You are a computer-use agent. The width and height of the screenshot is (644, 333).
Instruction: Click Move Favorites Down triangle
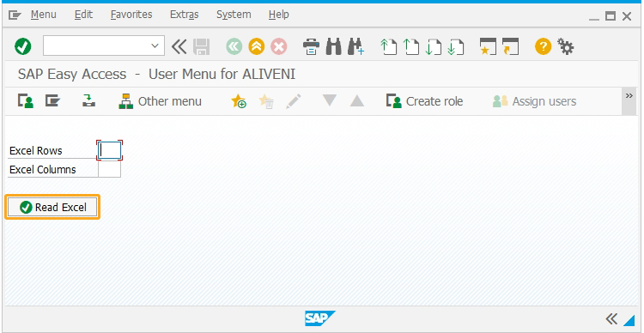[330, 100]
